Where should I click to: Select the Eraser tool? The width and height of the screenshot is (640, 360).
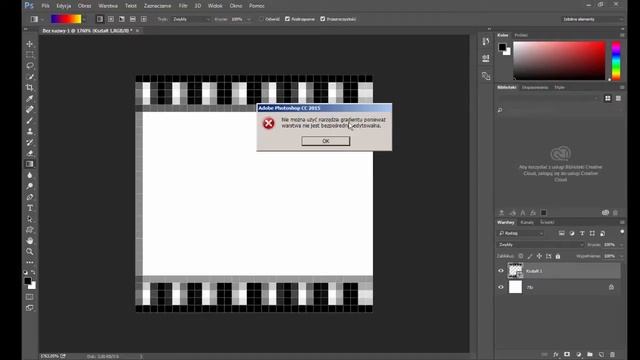(x=30, y=153)
